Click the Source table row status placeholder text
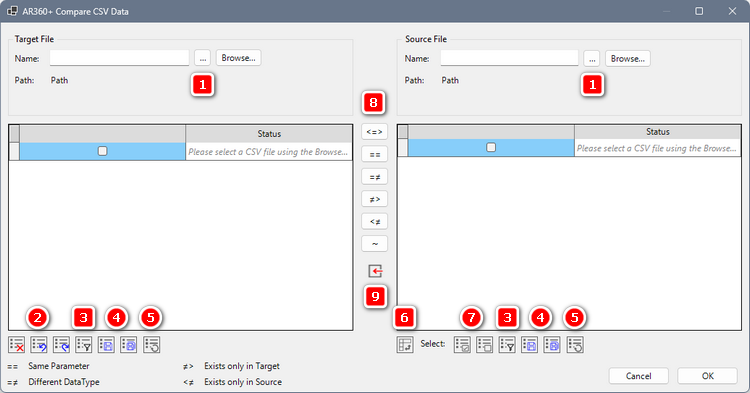This screenshot has height=393, width=750. click(x=656, y=148)
